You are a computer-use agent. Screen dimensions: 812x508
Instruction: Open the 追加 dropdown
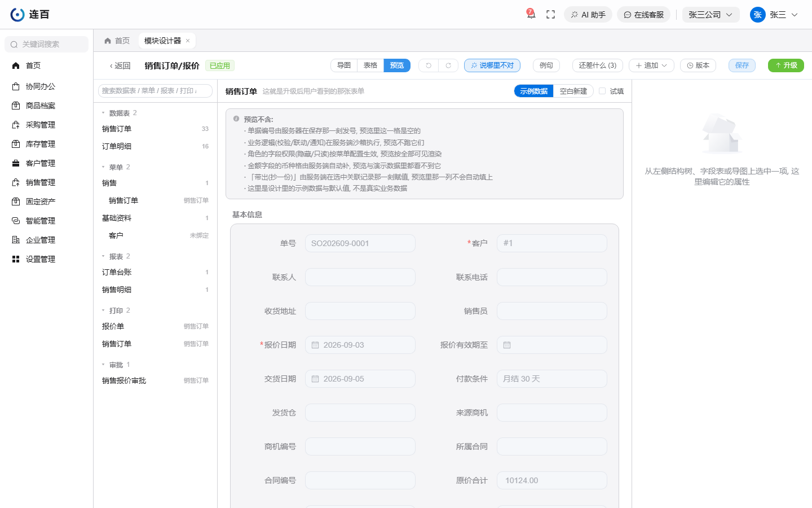(x=651, y=65)
